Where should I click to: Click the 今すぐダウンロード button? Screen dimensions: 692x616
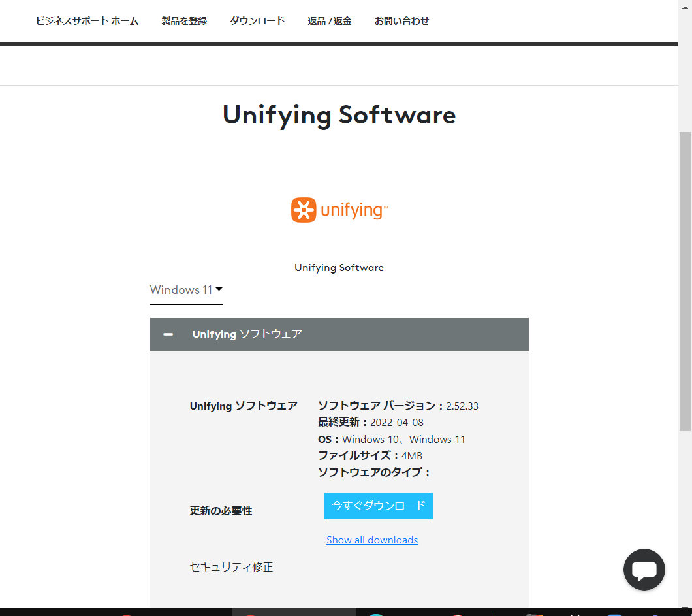(x=378, y=506)
